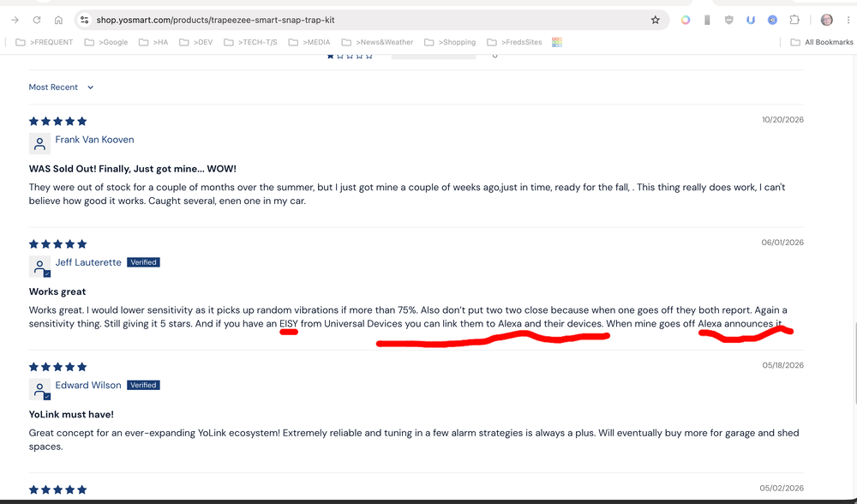
Task: Click Jeff Lauterette's avatar icon
Action: (39, 267)
